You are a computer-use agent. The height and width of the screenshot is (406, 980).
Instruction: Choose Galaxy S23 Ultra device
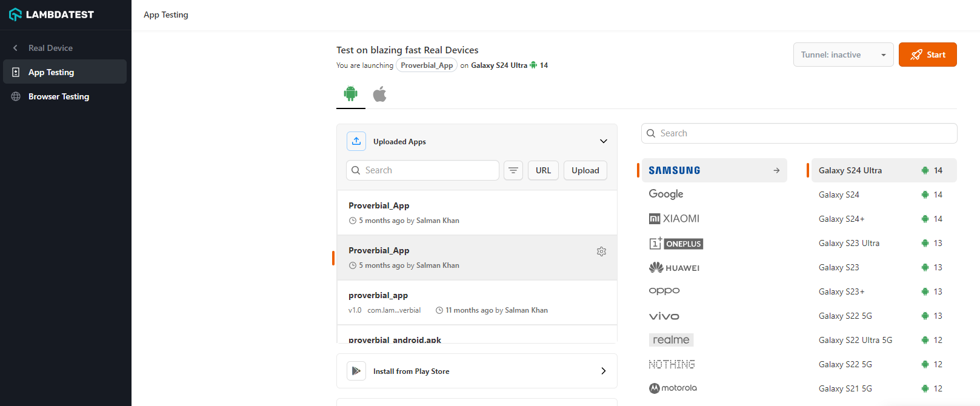pos(848,243)
